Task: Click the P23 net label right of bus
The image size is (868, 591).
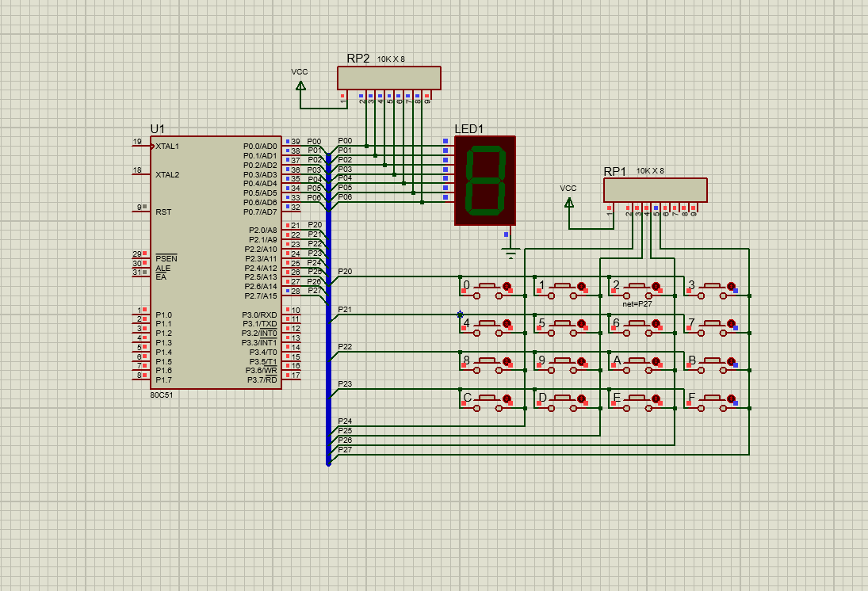Action: coord(345,384)
